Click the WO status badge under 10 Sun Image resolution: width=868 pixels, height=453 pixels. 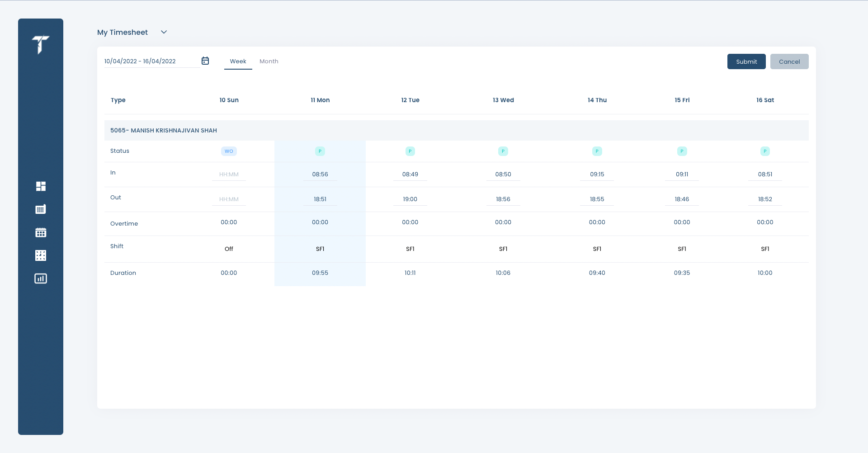229,151
